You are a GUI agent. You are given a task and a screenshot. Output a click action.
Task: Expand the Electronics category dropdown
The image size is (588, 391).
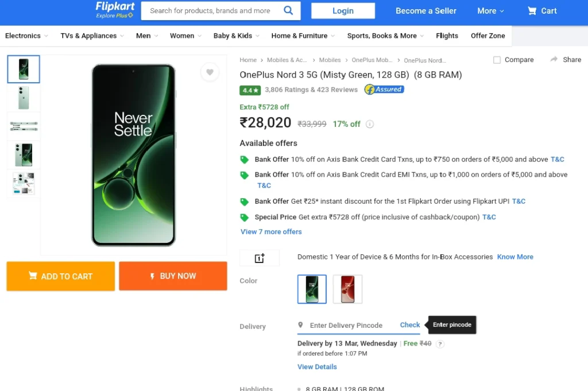(26, 36)
